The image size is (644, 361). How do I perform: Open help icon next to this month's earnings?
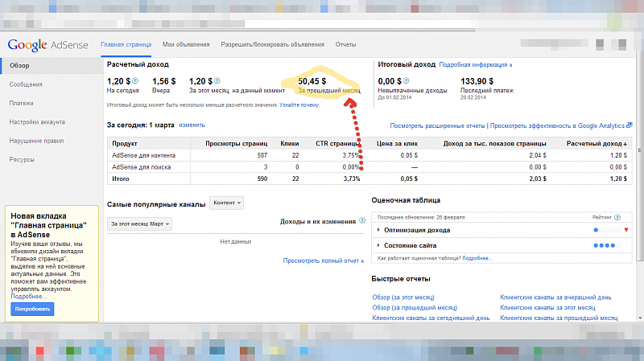tap(217, 81)
